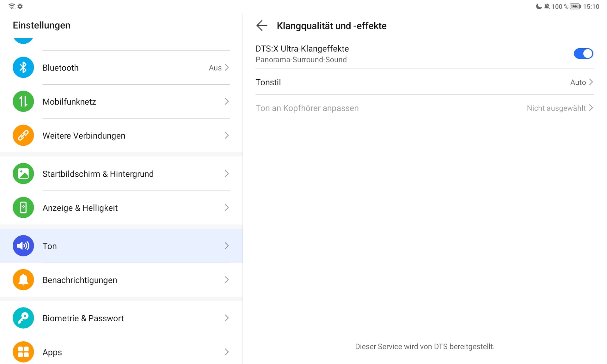This screenshot has width=607, height=364.
Task: Tap the battery indicator in status bar
Action: (x=575, y=7)
